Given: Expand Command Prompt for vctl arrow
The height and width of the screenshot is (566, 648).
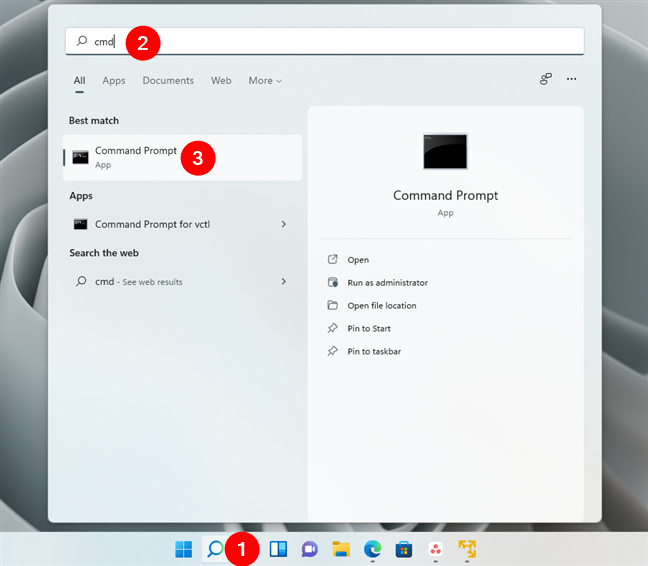Looking at the screenshot, I should pos(284,224).
